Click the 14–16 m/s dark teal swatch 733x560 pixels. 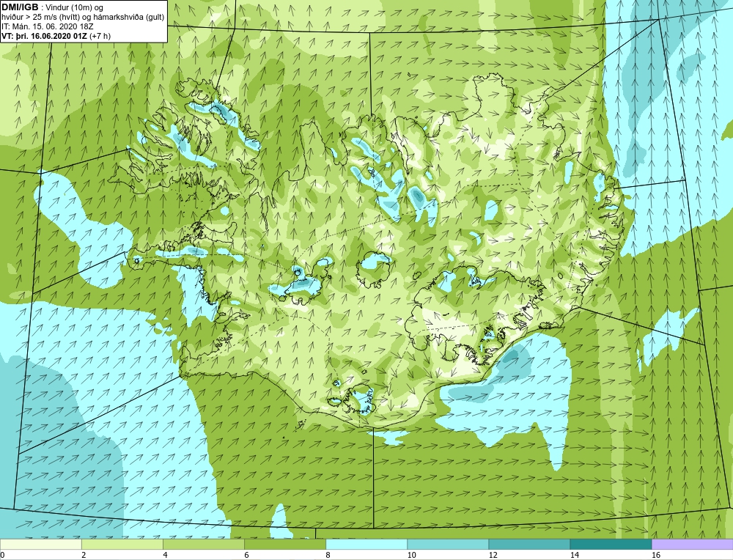(611, 545)
